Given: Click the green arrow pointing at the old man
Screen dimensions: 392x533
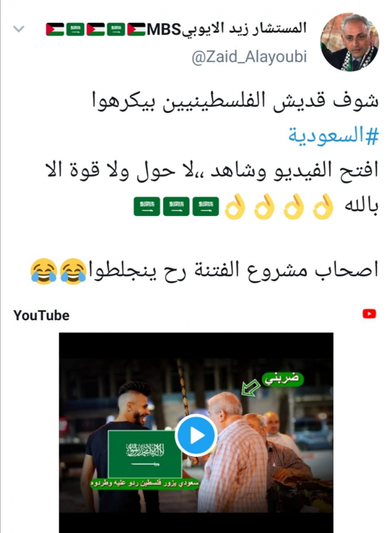Looking at the screenshot, I should point(250,388).
